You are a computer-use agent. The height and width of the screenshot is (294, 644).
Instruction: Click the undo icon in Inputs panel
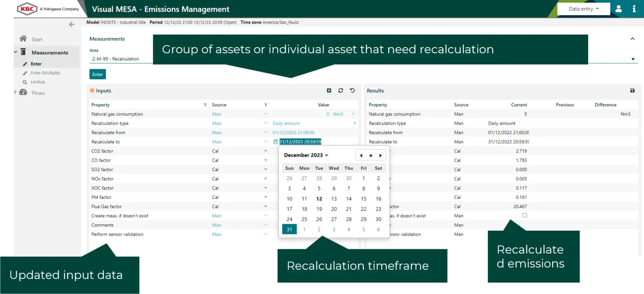click(x=352, y=90)
